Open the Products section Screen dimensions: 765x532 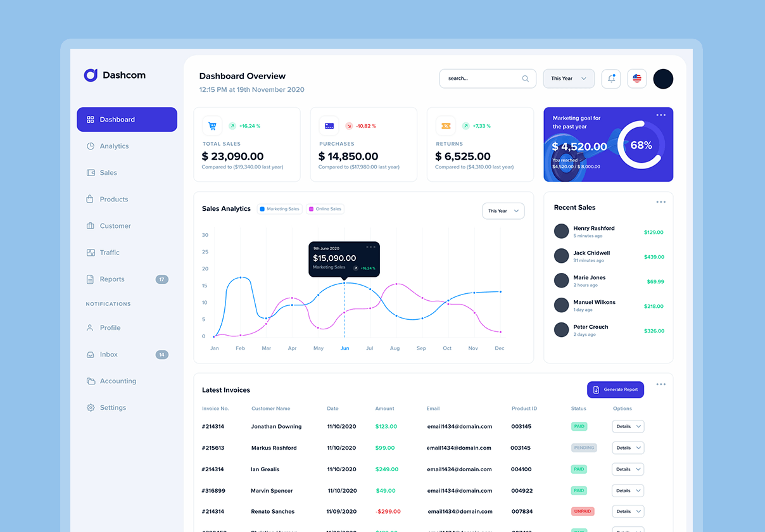click(114, 199)
